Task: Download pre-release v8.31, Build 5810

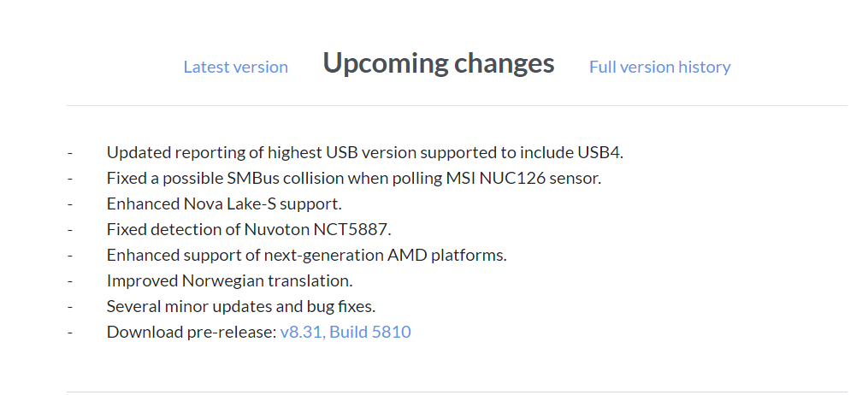Action: tap(345, 332)
